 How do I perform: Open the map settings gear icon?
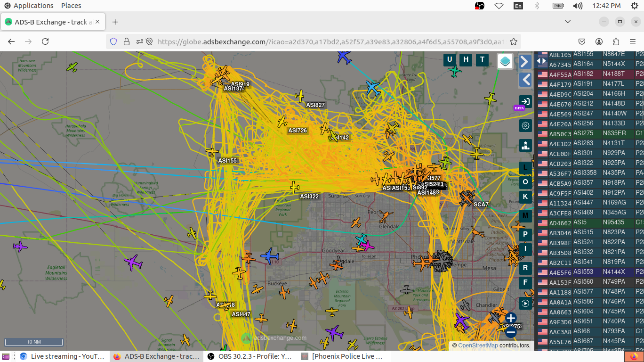tap(525, 125)
